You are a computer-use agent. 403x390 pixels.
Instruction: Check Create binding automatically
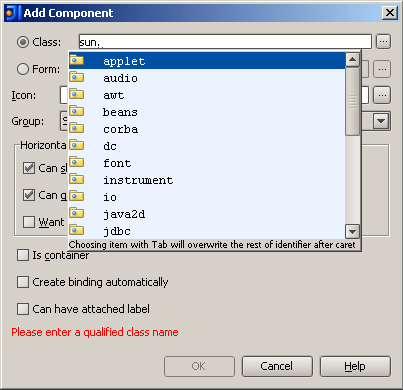click(x=23, y=282)
